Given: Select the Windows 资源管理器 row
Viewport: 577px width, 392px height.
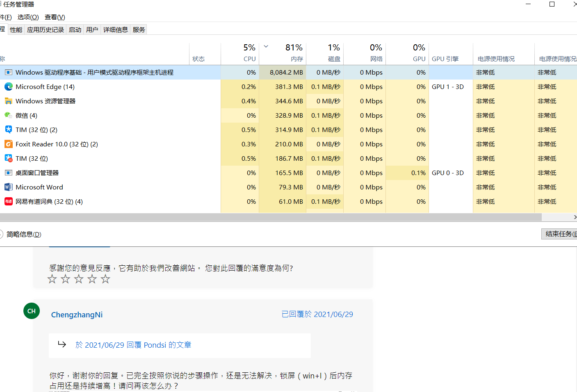Looking at the screenshot, I should (x=288, y=101).
